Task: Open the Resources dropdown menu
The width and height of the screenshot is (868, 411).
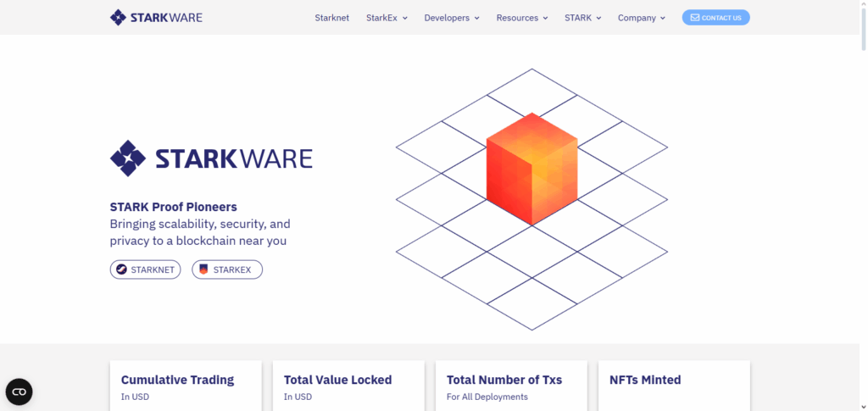Action: coord(521,18)
